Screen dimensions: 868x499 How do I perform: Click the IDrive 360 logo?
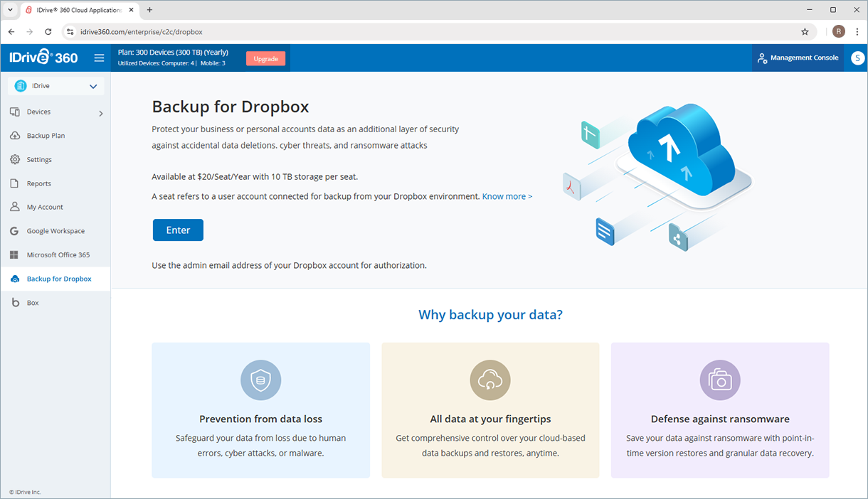(43, 58)
